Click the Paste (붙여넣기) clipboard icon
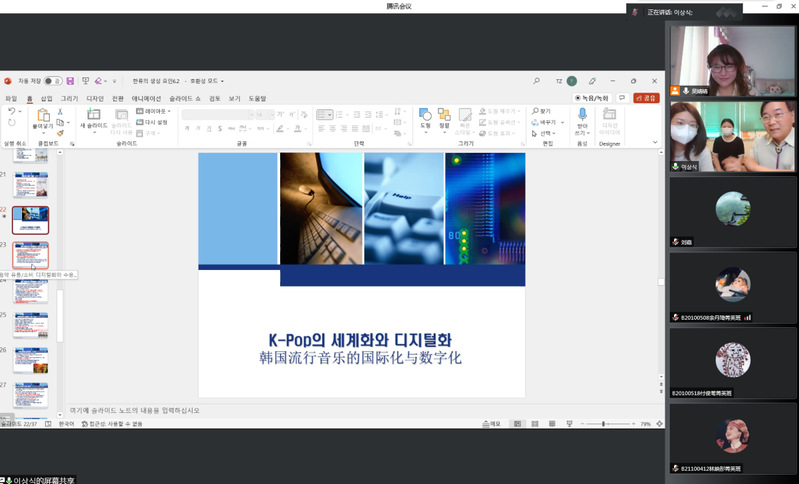This screenshot has height=484, width=799. pyautogui.click(x=42, y=115)
